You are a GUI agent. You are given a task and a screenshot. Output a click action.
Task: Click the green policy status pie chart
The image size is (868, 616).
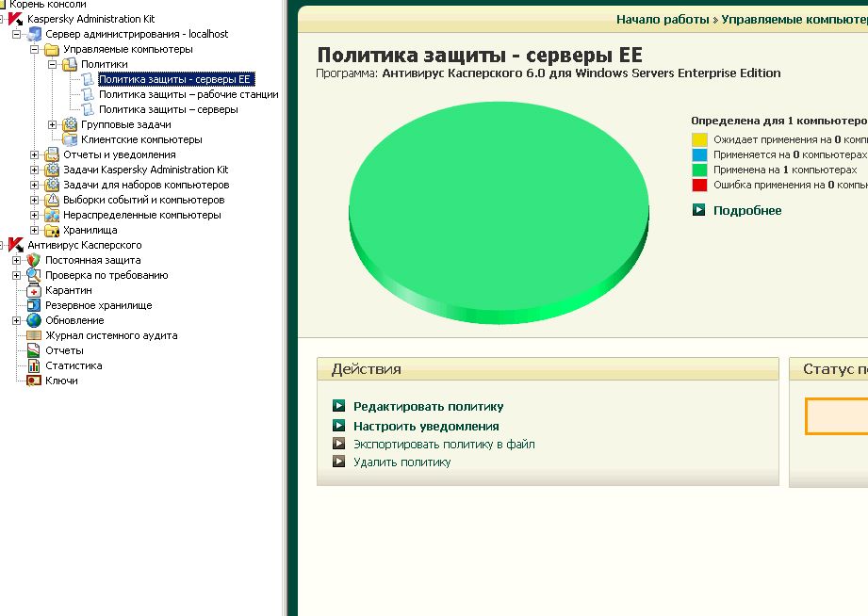coord(499,213)
